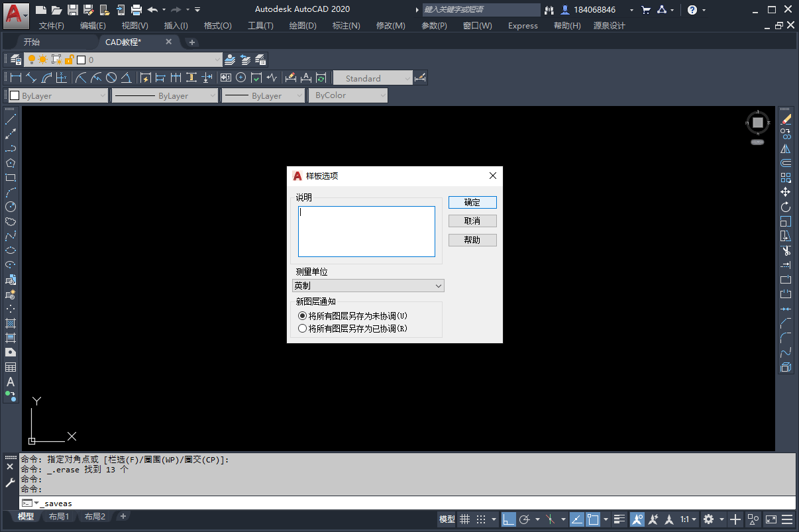
Task: Toggle Polar Tracking in the status bar
Action: pos(525,519)
